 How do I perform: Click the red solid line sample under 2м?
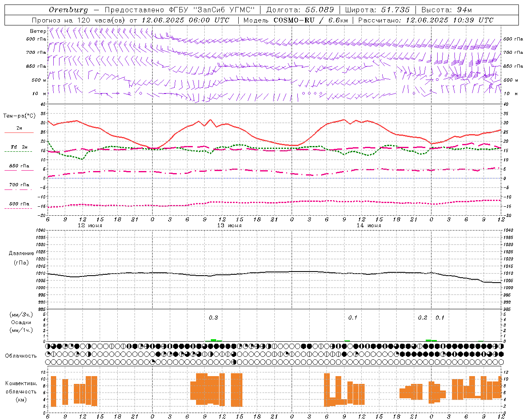coord(19,133)
